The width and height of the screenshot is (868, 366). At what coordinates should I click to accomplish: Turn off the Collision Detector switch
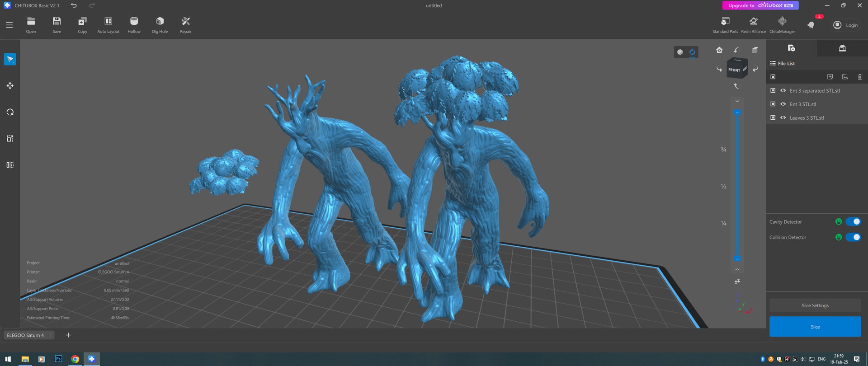[854, 237]
